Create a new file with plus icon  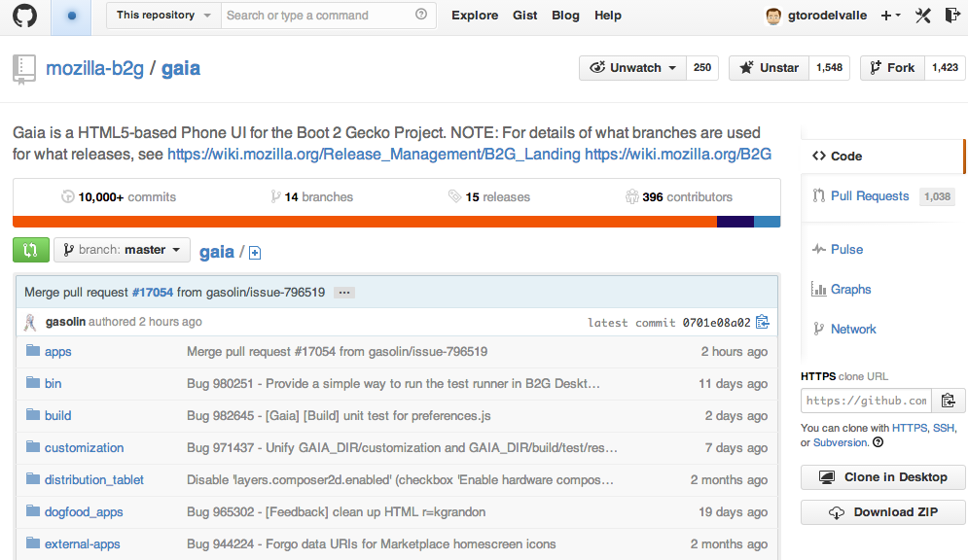click(x=255, y=253)
